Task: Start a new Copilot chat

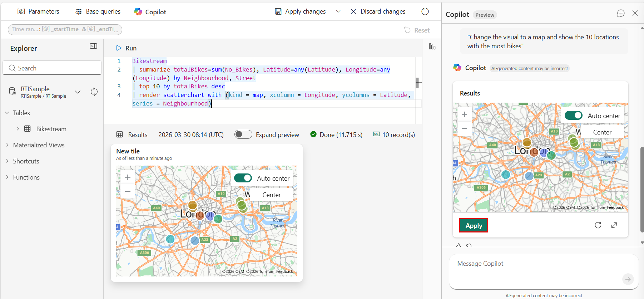Action: (621, 13)
